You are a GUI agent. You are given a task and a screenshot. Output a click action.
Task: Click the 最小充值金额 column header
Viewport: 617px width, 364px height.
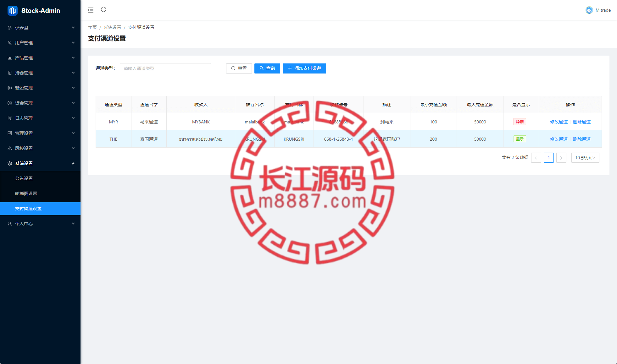pyautogui.click(x=433, y=105)
